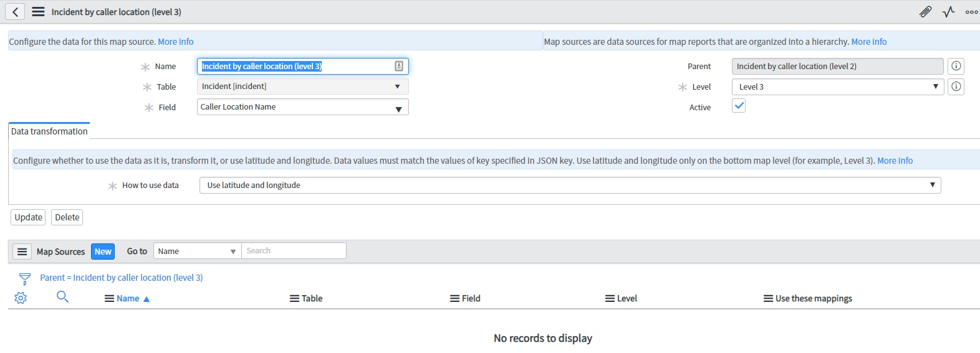Viewport: 980px width, 353px height.
Task: Click the info icon next to Level
Action: click(x=956, y=87)
